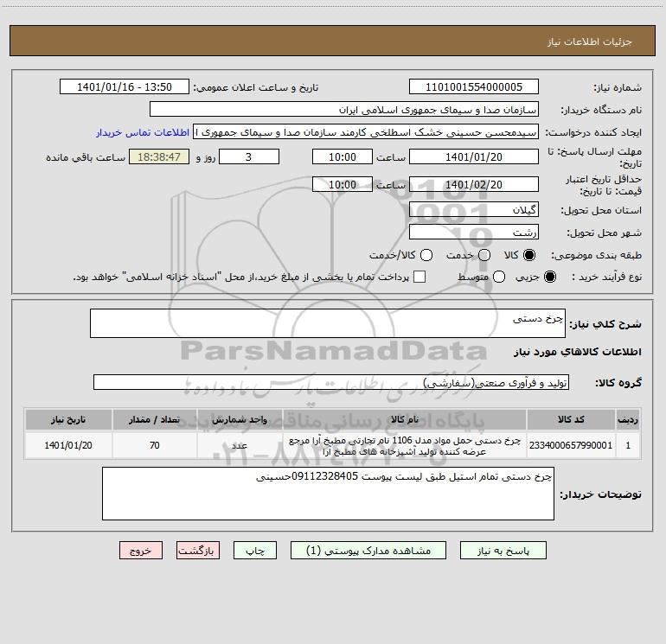Click the گروه کالا field
Viewport: 666px width, 644px height.
[x=331, y=382]
